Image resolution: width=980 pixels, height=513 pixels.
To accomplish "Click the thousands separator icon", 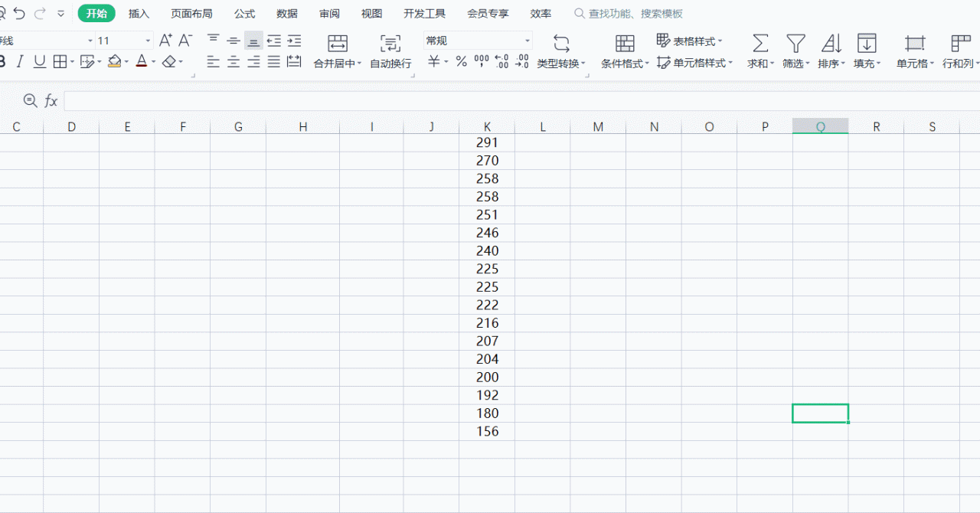I will (x=482, y=62).
